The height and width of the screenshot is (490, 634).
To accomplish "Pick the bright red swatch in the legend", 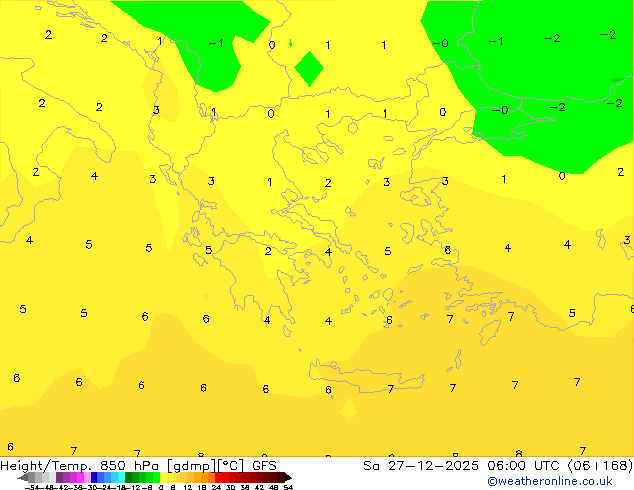I will [x=218, y=477].
